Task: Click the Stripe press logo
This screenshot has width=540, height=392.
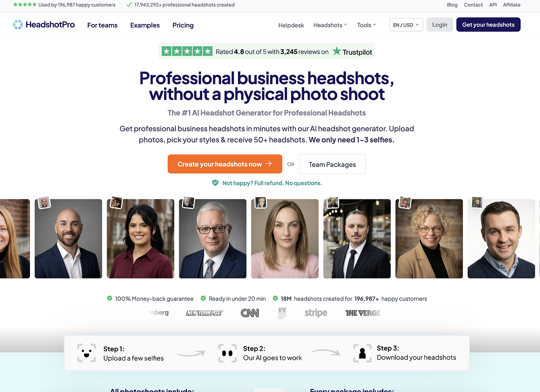Action: (x=316, y=313)
